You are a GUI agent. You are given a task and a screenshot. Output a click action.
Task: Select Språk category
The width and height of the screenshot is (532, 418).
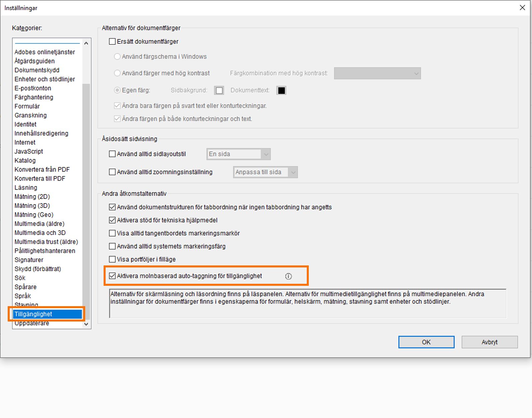click(x=22, y=296)
